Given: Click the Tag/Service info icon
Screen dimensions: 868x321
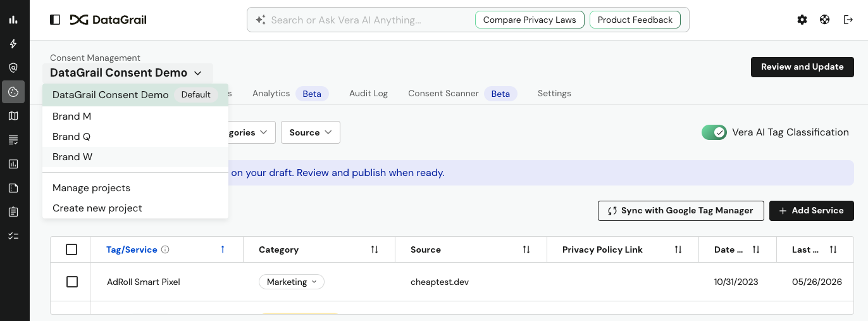Looking at the screenshot, I should point(165,249).
